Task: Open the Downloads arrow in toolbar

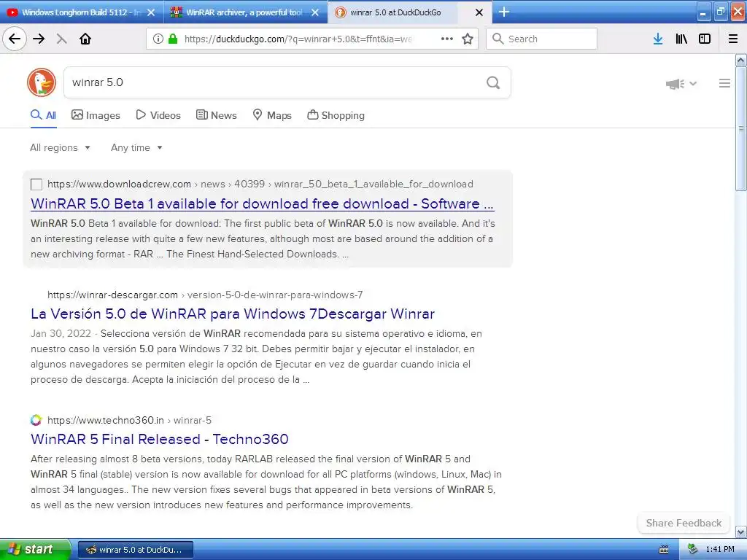Action: tap(658, 39)
